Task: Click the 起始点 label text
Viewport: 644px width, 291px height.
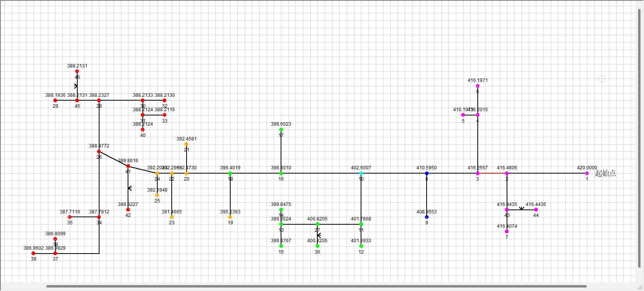Action: [605, 173]
